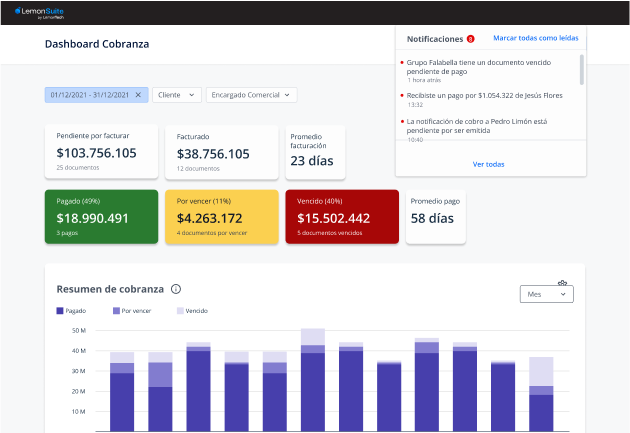Clear the date range filter with the X
Viewport: 630px width, 433px height.
[x=138, y=95]
